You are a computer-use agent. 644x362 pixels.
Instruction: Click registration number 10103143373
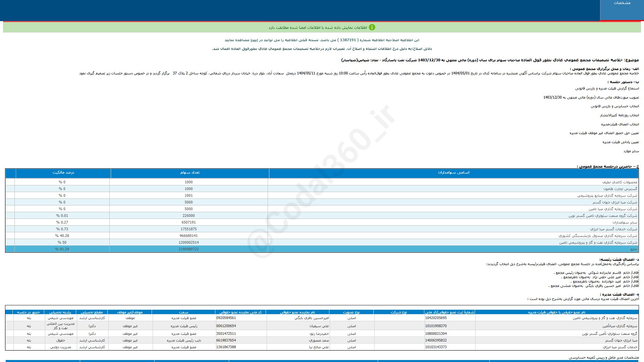pos(436,347)
